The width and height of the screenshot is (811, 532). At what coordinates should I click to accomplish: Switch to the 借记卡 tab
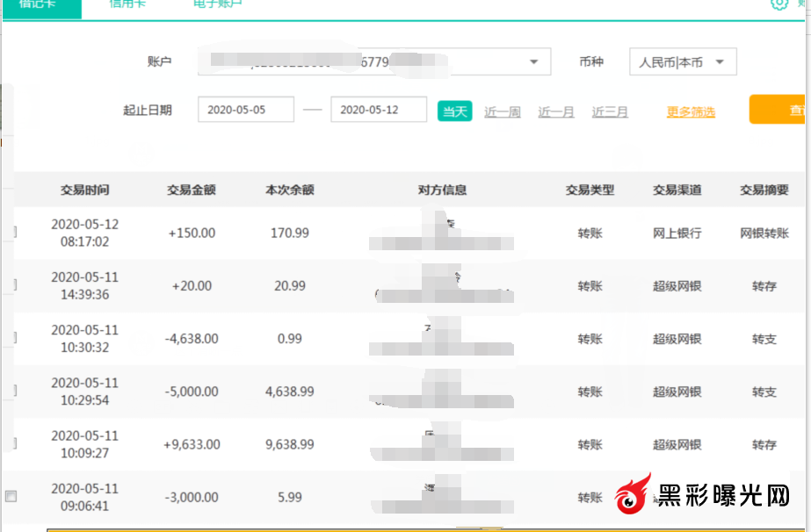(x=40, y=4)
